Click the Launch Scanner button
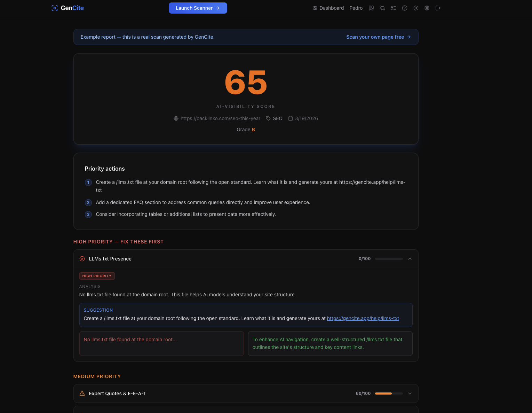 (x=198, y=8)
